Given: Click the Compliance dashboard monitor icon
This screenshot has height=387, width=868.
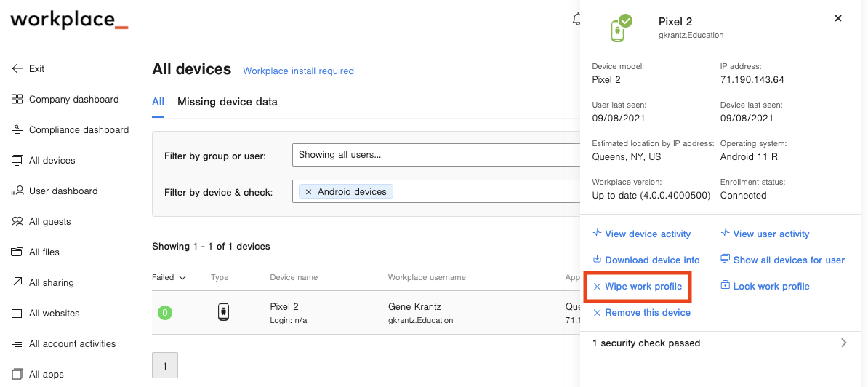Looking at the screenshot, I should 17,129.
